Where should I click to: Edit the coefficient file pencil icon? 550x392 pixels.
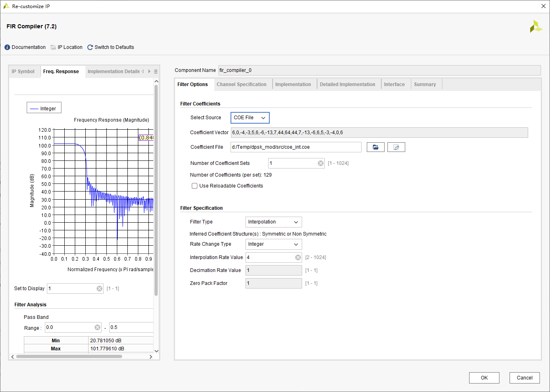tap(396, 147)
